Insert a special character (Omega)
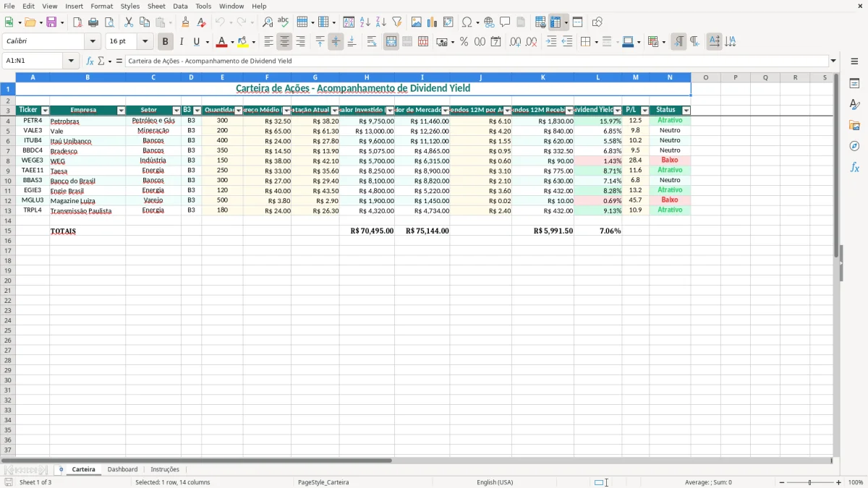Screen dimensions: 868x488 [x=467, y=22]
